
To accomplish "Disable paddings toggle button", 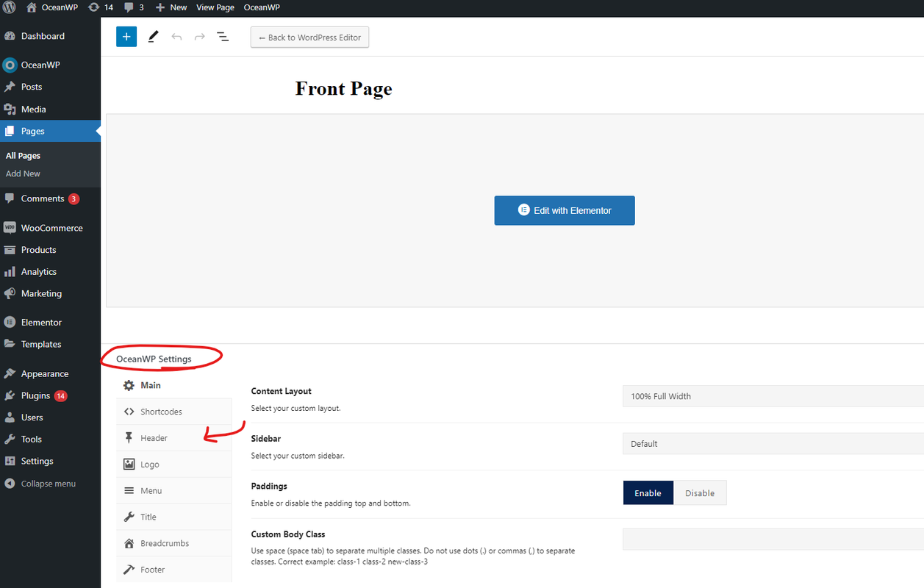I will (x=700, y=493).
